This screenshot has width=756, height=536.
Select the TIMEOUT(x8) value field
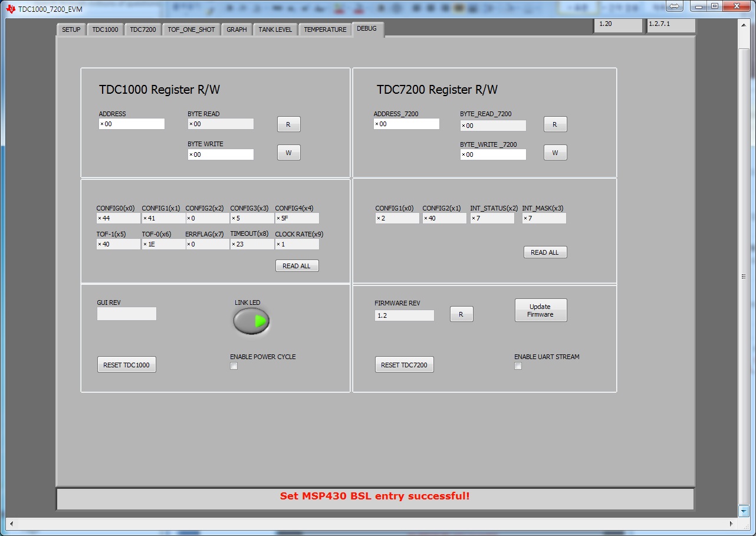click(x=252, y=244)
